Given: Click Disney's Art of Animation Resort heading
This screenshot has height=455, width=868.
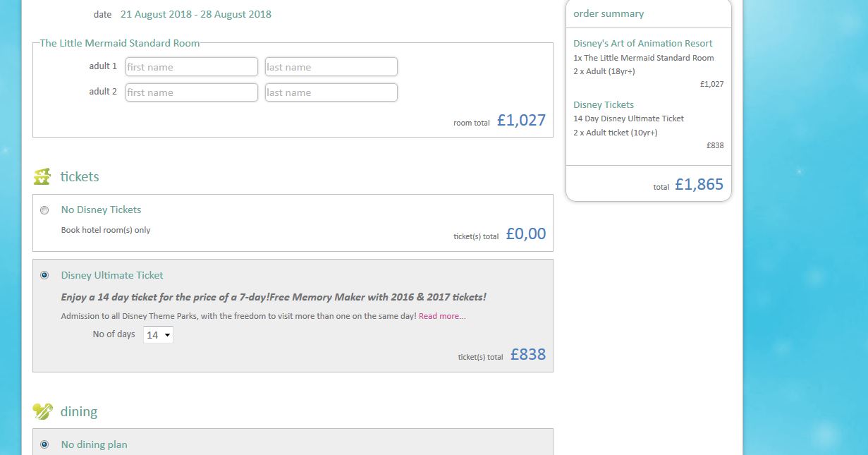Looking at the screenshot, I should 642,43.
